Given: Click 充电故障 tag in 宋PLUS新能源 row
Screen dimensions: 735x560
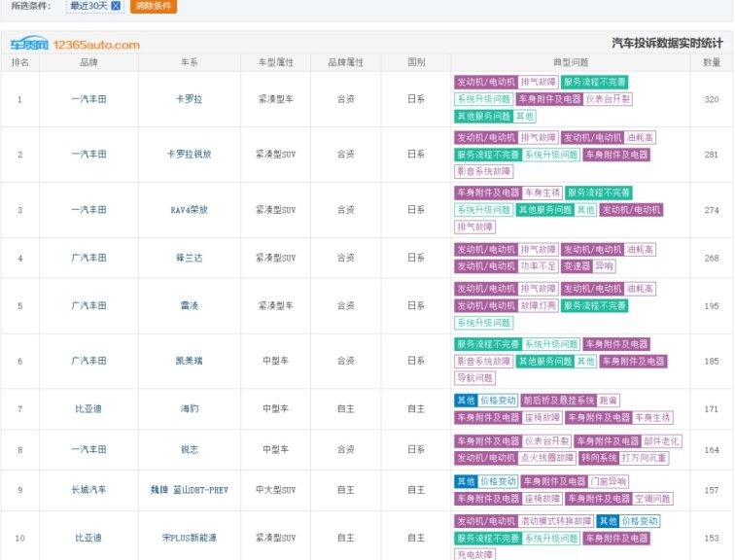Looking at the screenshot, I should 474,555.
